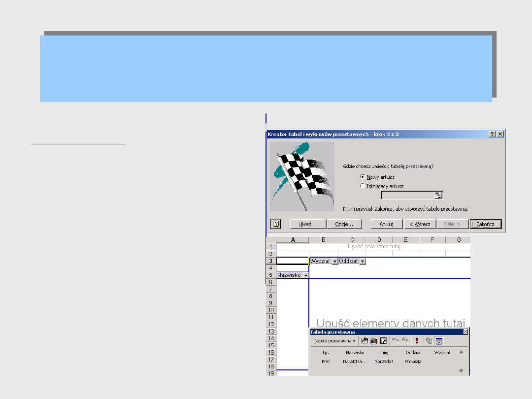Open the Oddział field dropdown arrow
Viewport: 532px width, 399px height.
(363, 262)
